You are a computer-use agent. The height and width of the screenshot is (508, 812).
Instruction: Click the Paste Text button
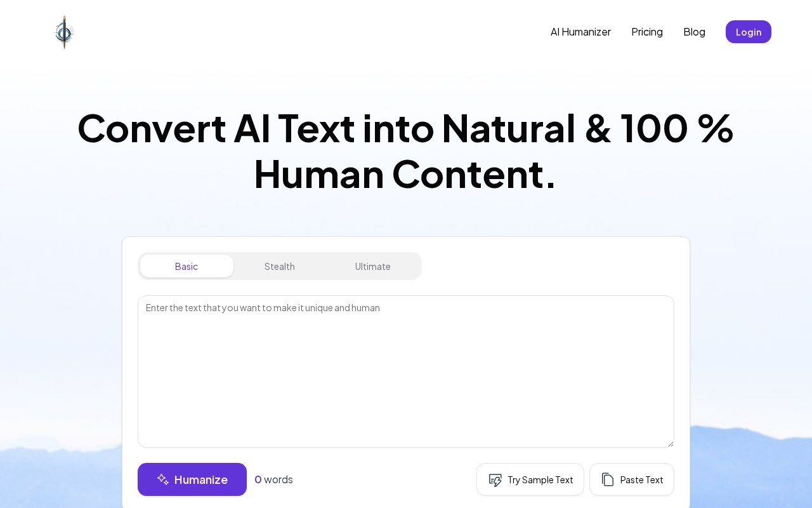click(632, 479)
